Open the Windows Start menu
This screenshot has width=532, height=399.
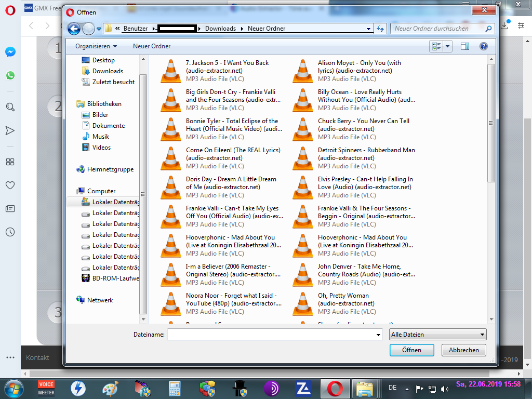pos(14,389)
